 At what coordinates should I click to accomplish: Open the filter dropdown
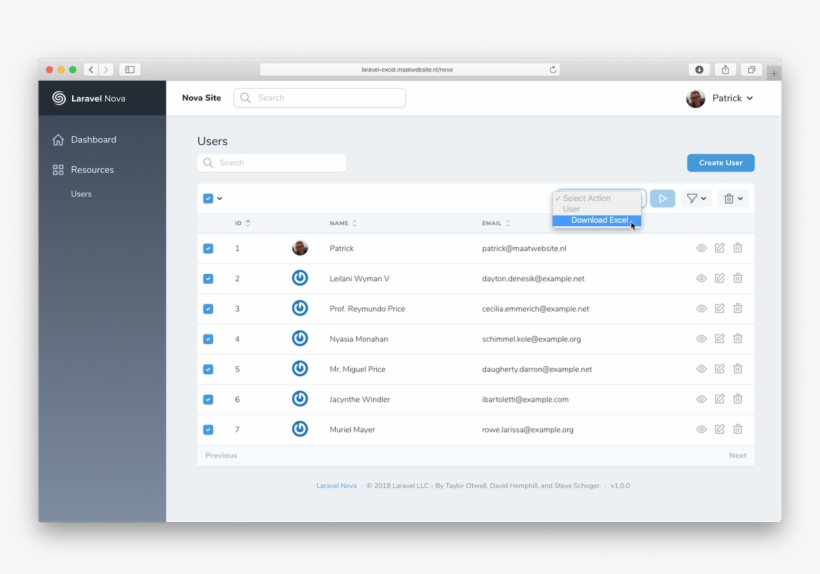point(697,199)
